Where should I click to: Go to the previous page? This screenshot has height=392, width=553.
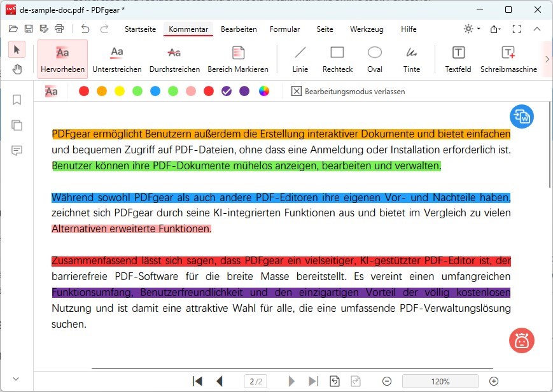[220, 381]
